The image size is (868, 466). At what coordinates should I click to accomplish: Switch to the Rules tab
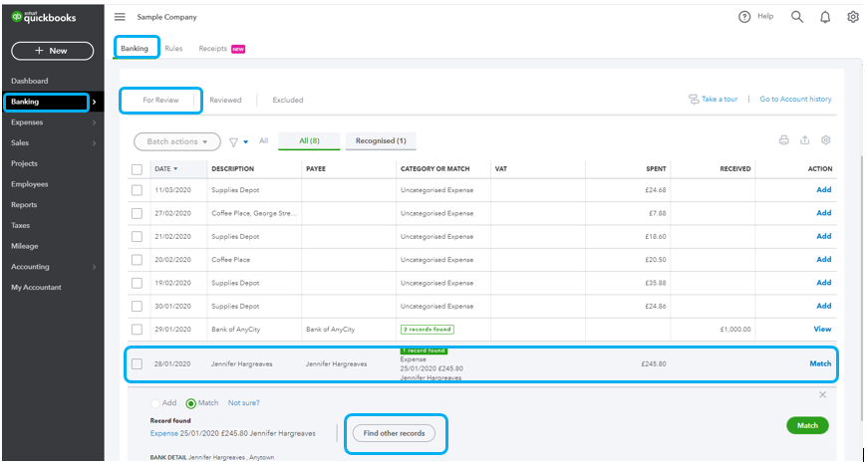[173, 49]
